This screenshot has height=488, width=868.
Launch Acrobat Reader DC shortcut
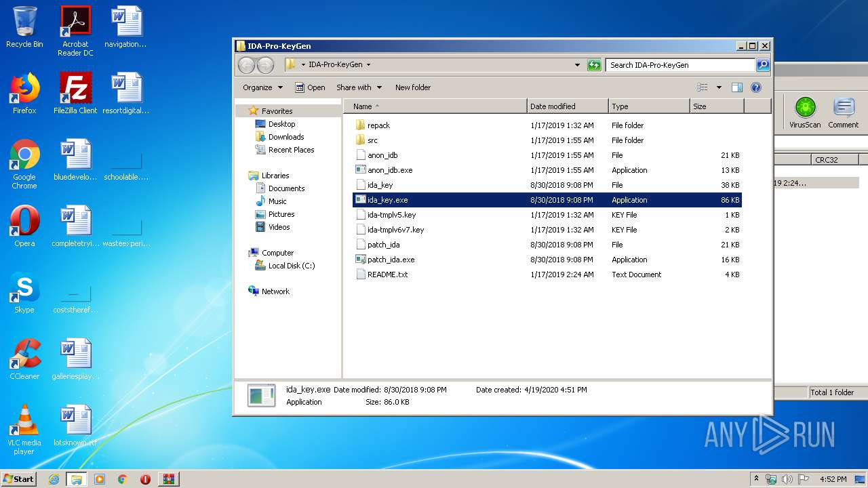(75, 31)
